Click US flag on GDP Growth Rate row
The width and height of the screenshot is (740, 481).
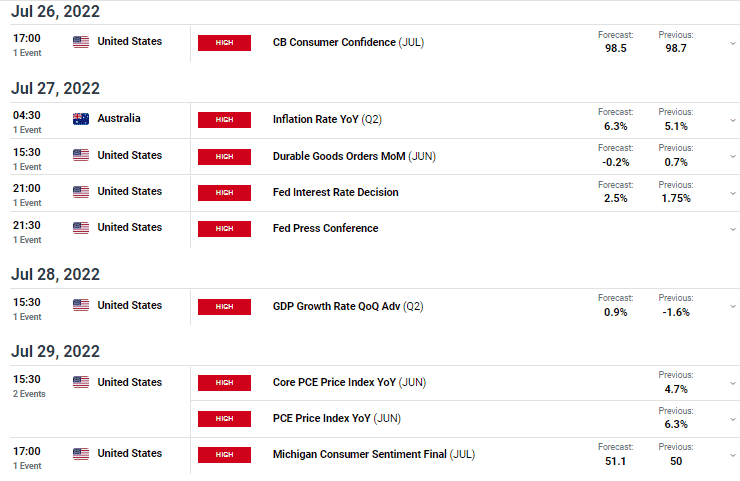tap(81, 305)
